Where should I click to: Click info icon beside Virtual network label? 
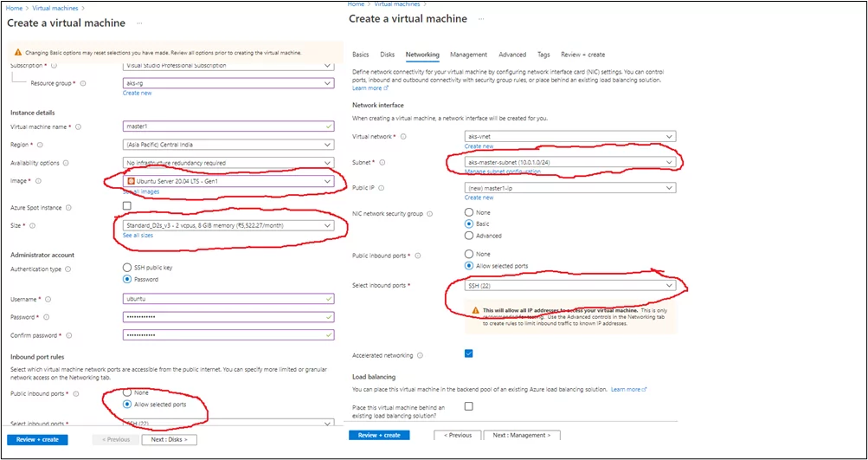pos(403,136)
